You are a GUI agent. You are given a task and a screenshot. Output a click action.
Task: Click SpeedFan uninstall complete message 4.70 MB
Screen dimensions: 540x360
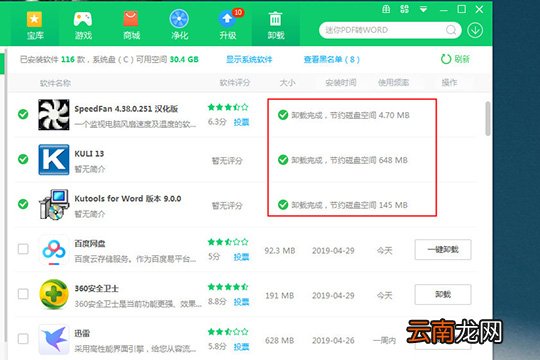tap(344, 115)
